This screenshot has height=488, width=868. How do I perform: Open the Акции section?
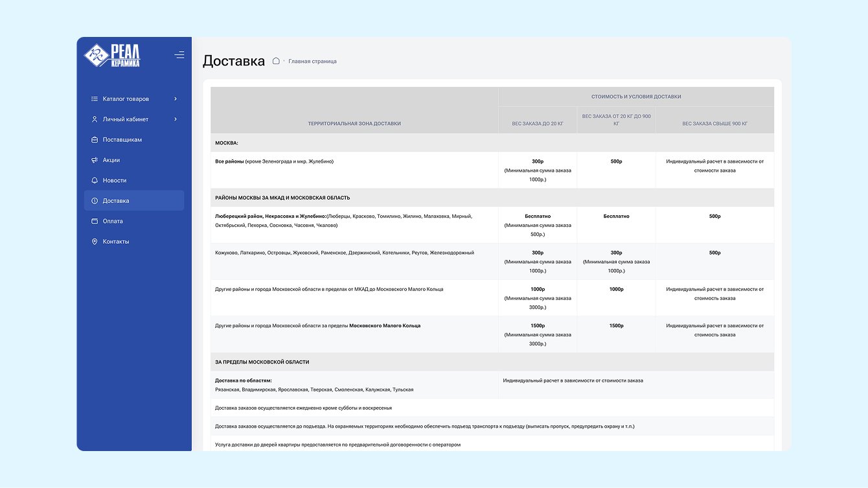[x=134, y=160]
